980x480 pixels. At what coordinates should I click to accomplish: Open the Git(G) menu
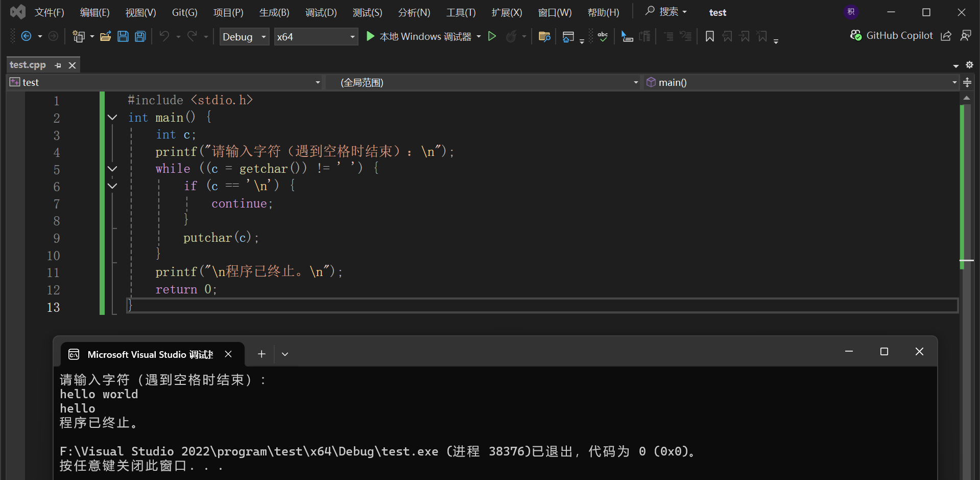pyautogui.click(x=185, y=12)
